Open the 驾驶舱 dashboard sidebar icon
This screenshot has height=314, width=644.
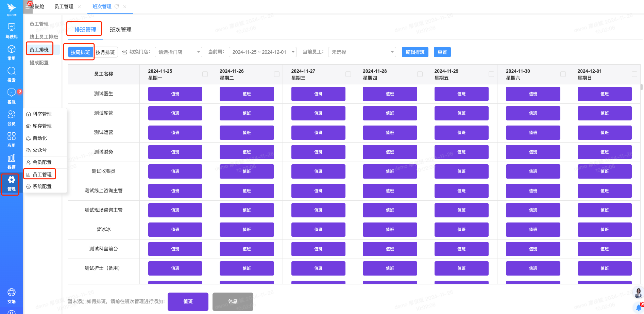click(12, 28)
